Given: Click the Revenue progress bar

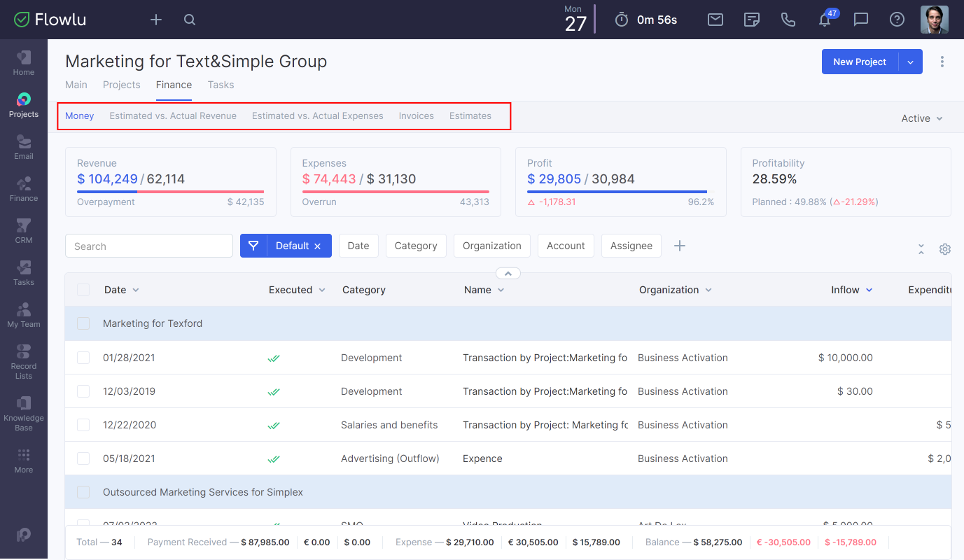Looking at the screenshot, I should pos(171,192).
